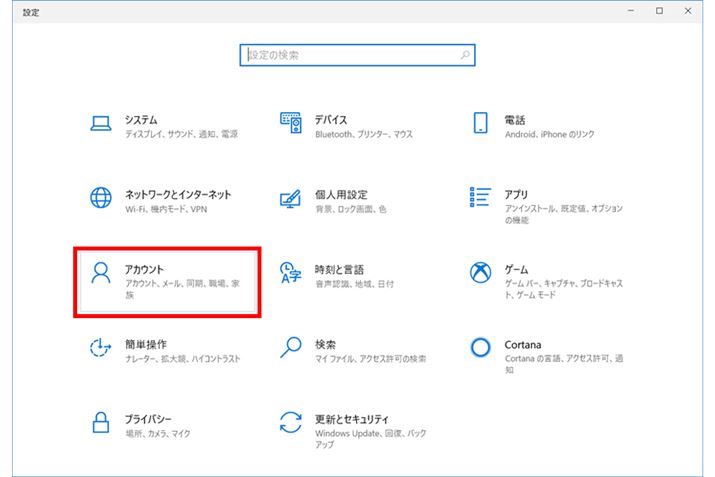Click the Xbox Gaming icon

pos(480,274)
